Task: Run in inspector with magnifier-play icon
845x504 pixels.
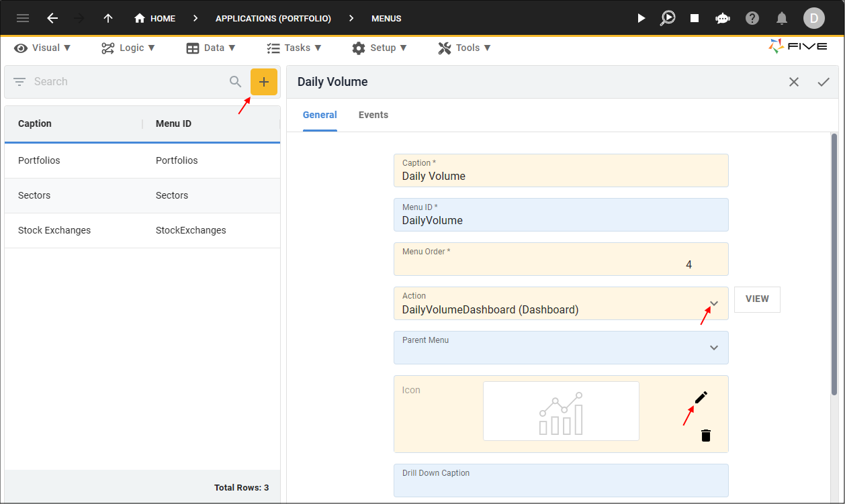Action: (668, 18)
